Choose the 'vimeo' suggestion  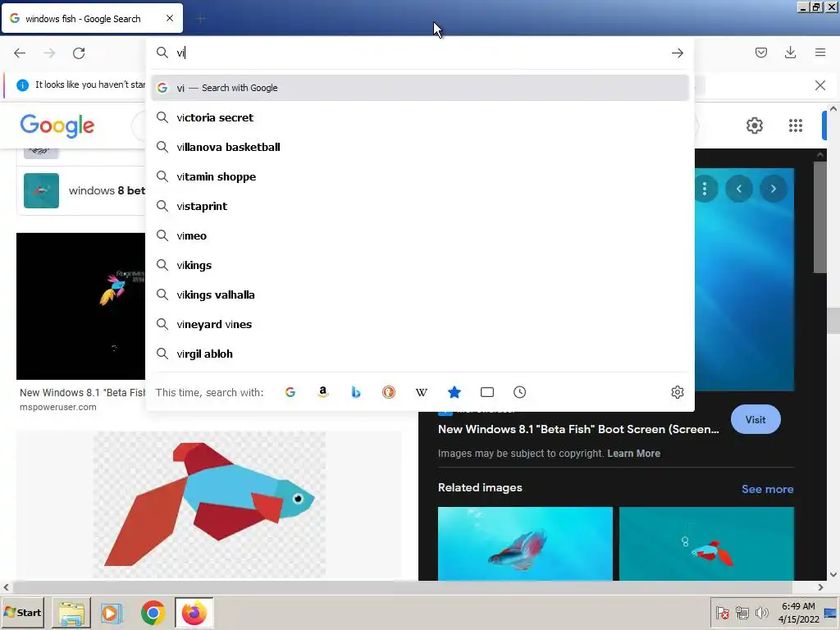point(420,235)
